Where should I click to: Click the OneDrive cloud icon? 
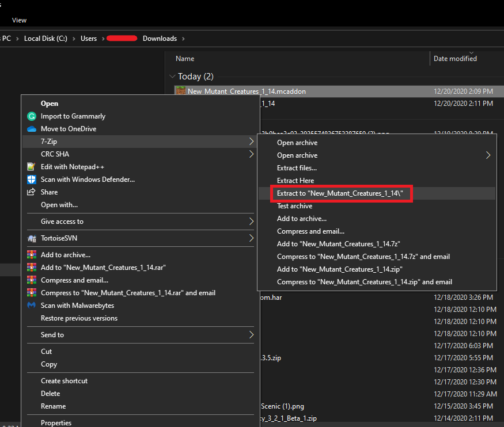pos(31,128)
